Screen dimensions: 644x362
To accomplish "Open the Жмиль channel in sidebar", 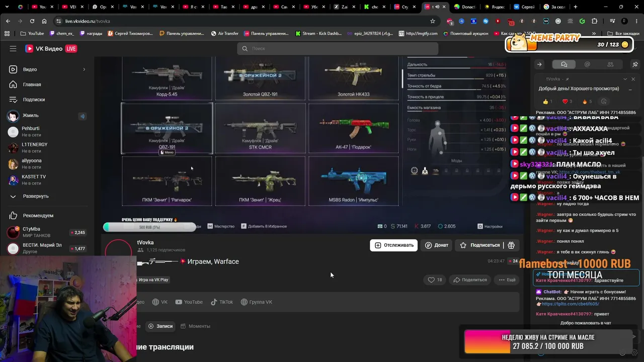I will (48, 116).
